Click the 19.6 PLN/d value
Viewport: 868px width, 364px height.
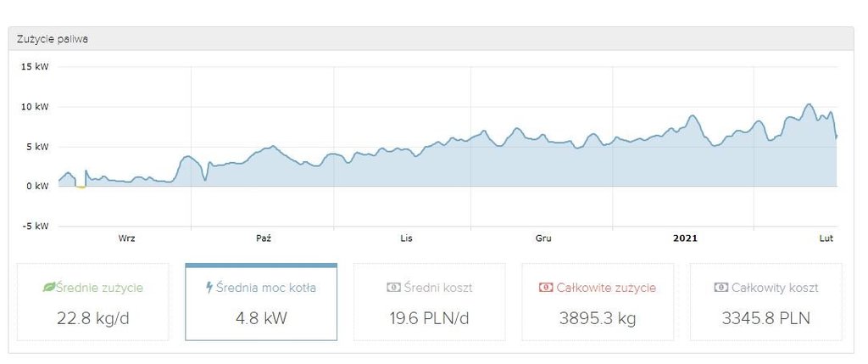[x=429, y=319]
